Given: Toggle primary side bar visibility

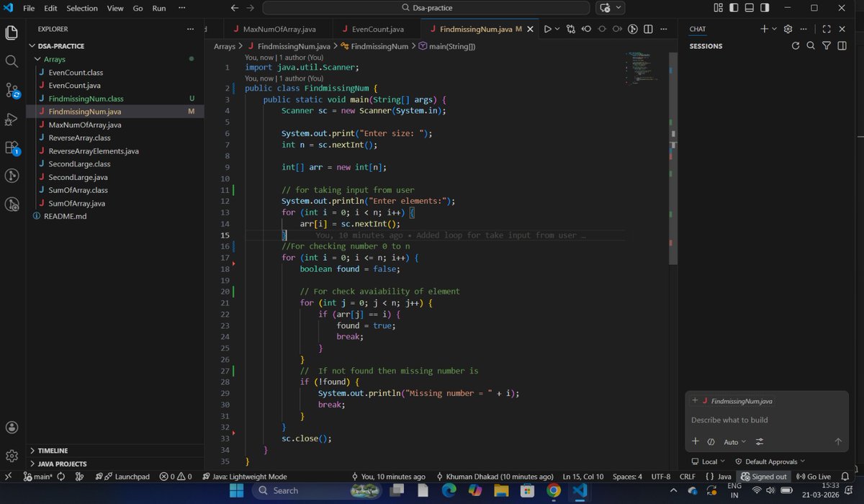Looking at the screenshot, I should pyautogui.click(x=734, y=8).
